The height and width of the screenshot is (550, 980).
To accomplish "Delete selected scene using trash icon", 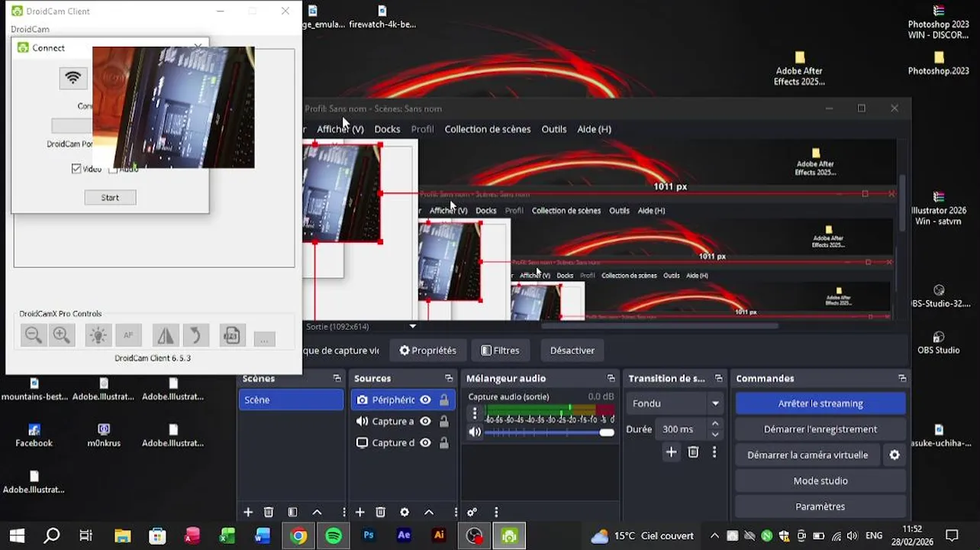I will click(x=269, y=513).
